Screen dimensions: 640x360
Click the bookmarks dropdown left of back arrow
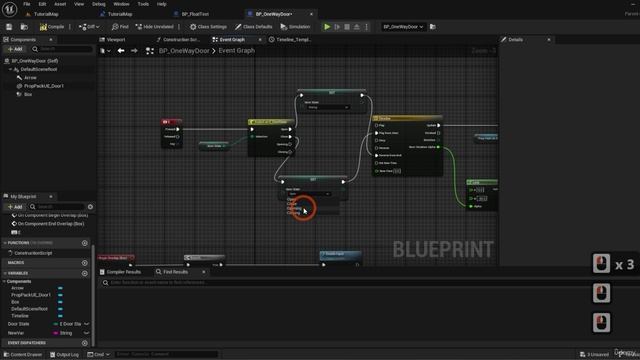(x=105, y=51)
